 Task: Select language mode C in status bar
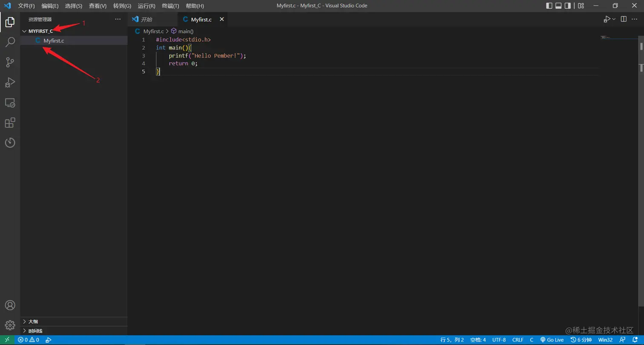pyautogui.click(x=532, y=340)
